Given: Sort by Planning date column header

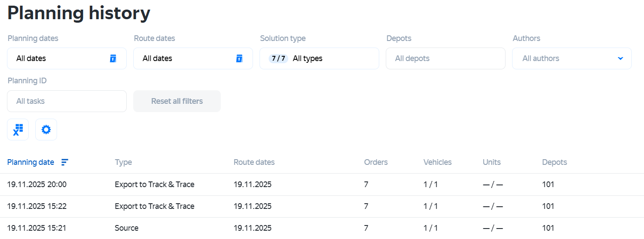Looking at the screenshot, I should point(30,162).
